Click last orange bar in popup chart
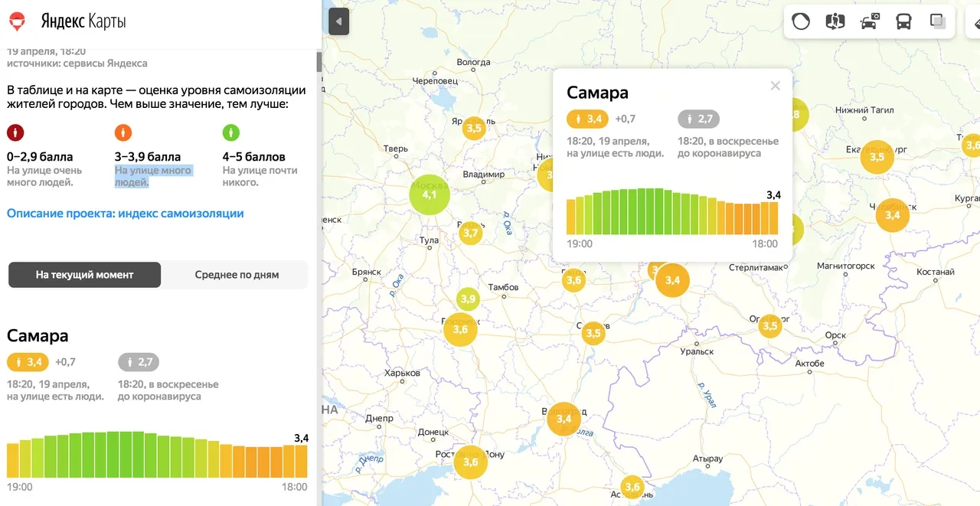 pos(773,218)
